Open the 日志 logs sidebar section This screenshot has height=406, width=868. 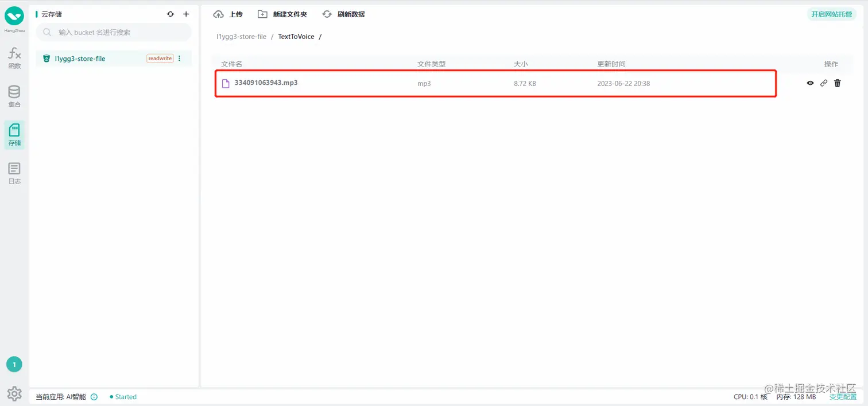[x=14, y=174]
